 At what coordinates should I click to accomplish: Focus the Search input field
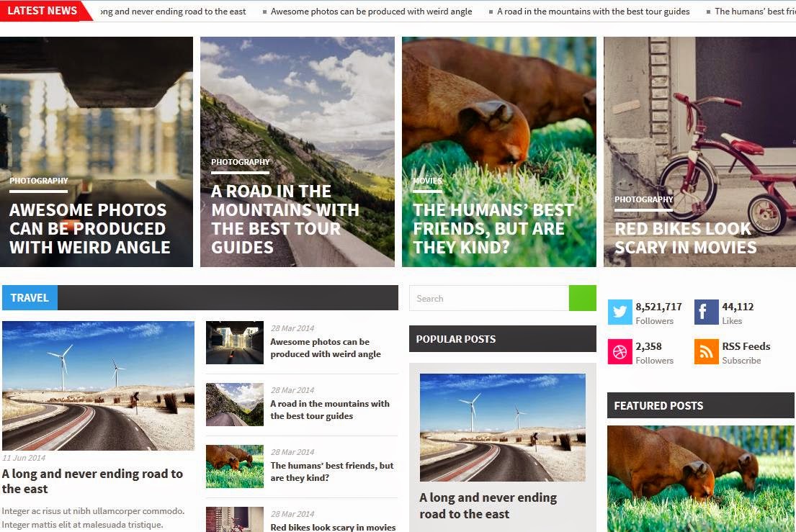(x=489, y=298)
